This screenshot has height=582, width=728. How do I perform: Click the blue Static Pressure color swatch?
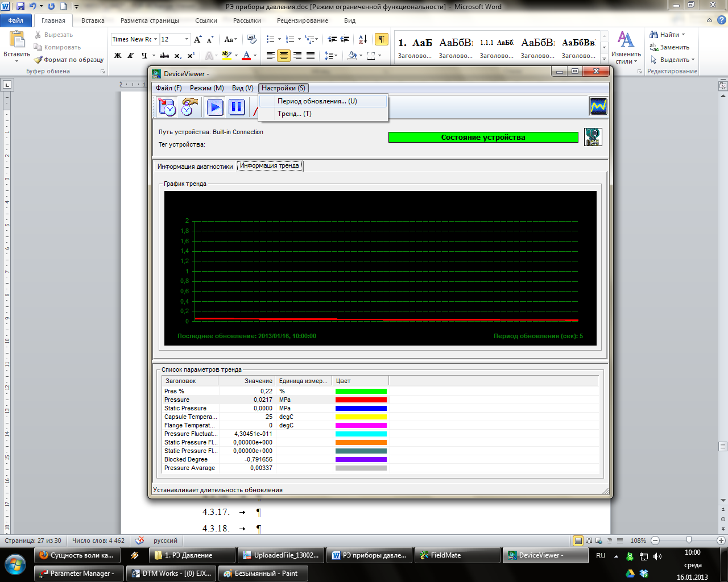(x=361, y=408)
